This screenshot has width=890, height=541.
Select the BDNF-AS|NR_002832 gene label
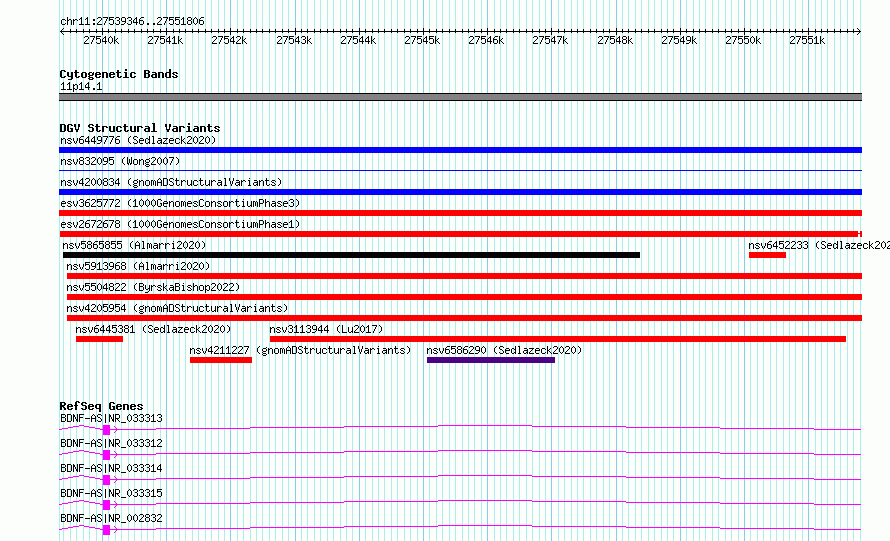click(111, 518)
